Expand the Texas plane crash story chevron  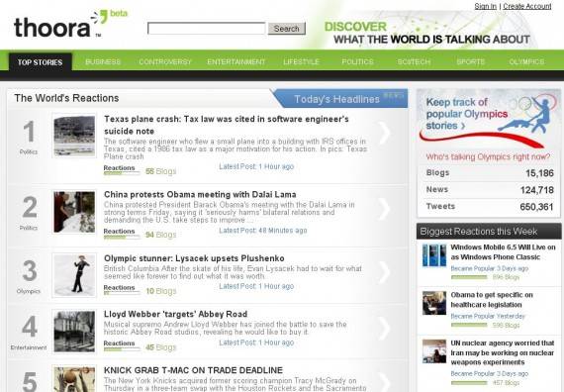coord(384,134)
